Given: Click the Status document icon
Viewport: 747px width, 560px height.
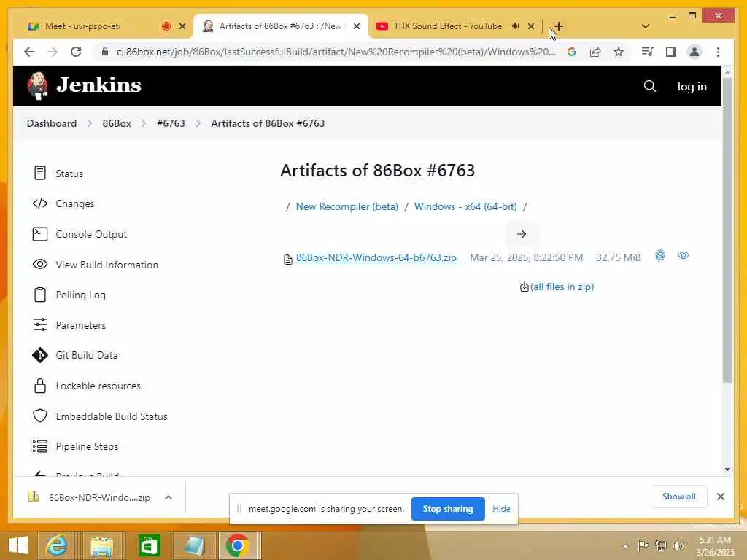Looking at the screenshot, I should (40, 173).
